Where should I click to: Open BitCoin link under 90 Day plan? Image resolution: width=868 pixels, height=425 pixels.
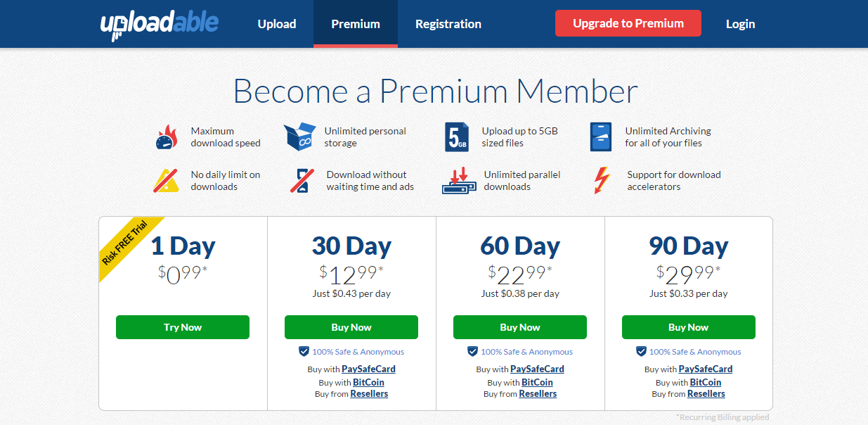click(x=706, y=382)
